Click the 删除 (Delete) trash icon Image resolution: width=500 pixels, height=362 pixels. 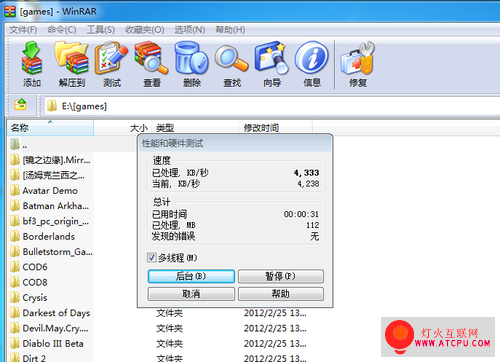tap(192, 64)
